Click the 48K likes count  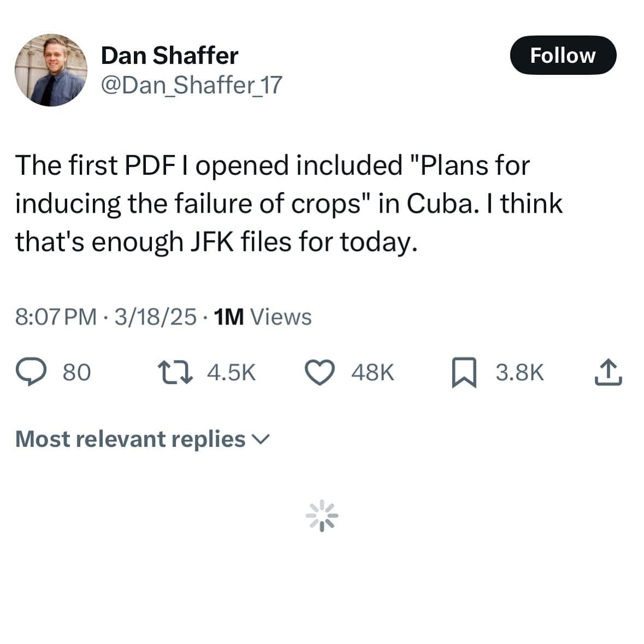coord(373,373)
